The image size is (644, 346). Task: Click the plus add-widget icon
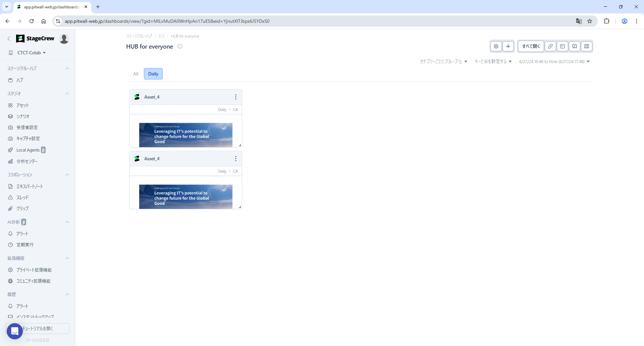tap(508, 46)
